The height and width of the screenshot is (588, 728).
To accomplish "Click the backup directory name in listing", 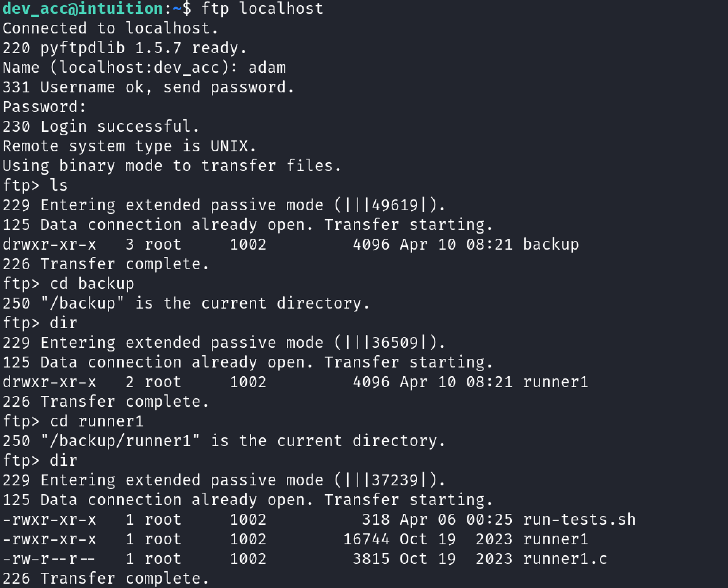I will click(x=550, y=245).
